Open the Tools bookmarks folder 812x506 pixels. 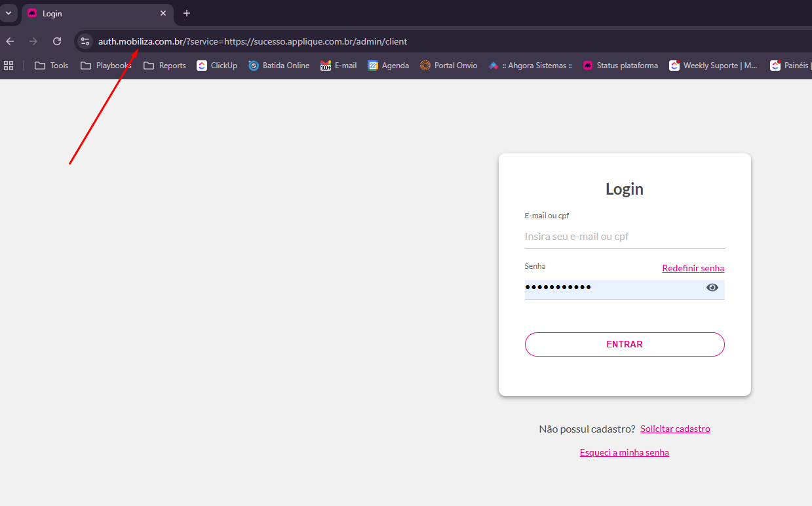52,66
